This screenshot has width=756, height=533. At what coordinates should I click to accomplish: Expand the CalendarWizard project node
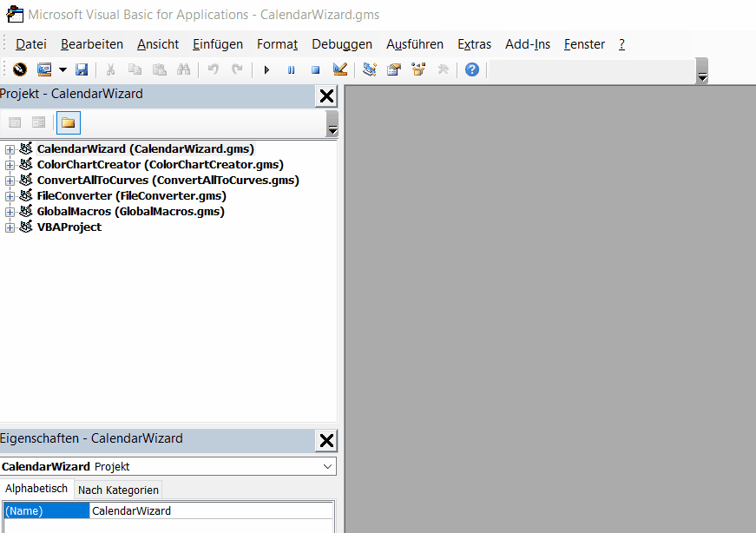point(10,149)
